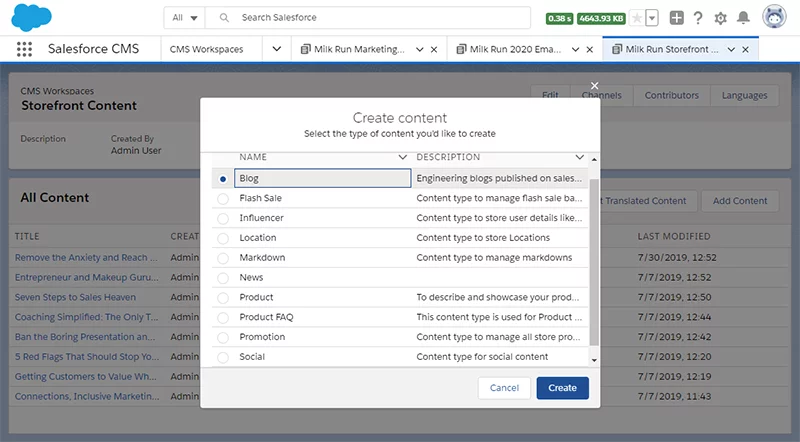
Task: Select the Blog radio button
Action: (223, 179)
